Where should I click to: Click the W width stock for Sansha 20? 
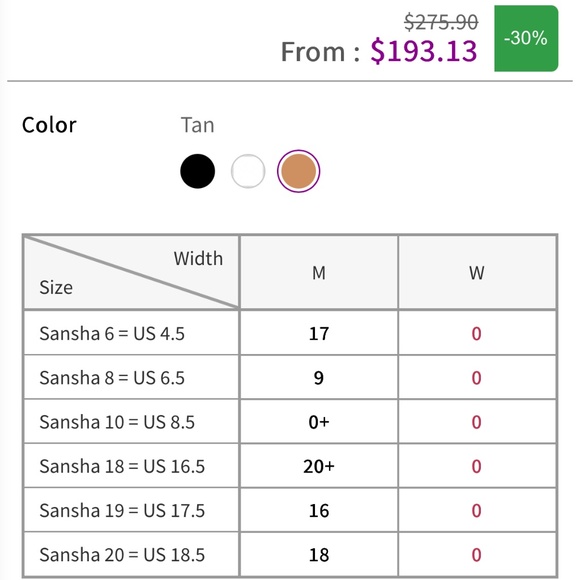[x=477, y=554]
